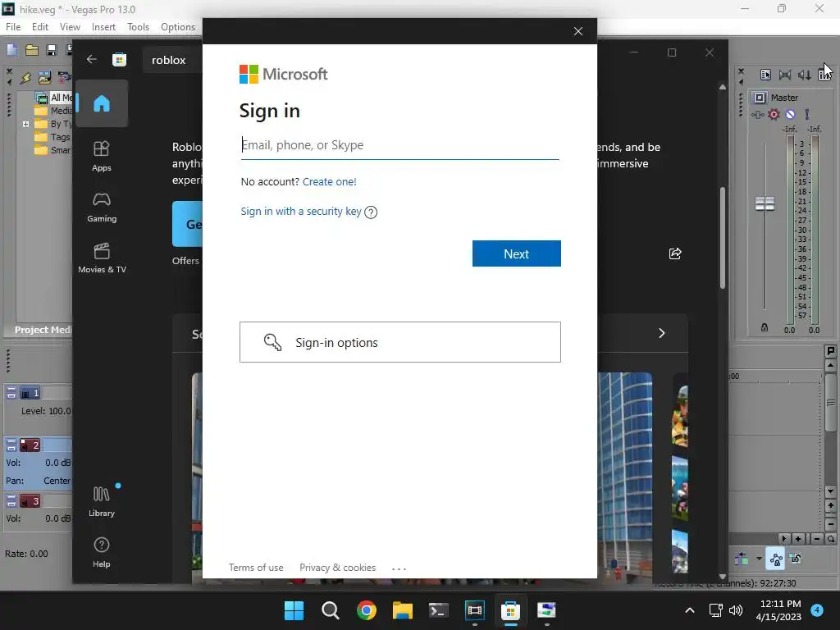Click the Save disk icon in Vegas toolbar
This screenshot has width=840, height=630.
coord(52,50)
